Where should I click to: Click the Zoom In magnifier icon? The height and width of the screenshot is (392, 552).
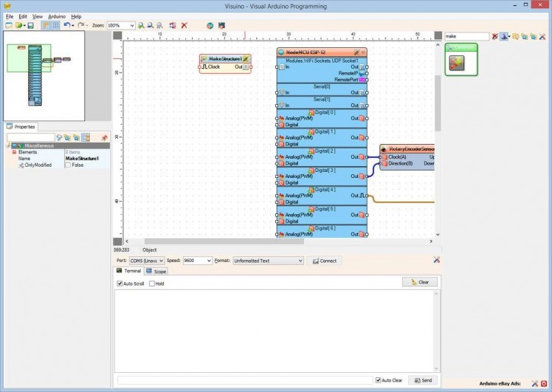pos(140,25)
